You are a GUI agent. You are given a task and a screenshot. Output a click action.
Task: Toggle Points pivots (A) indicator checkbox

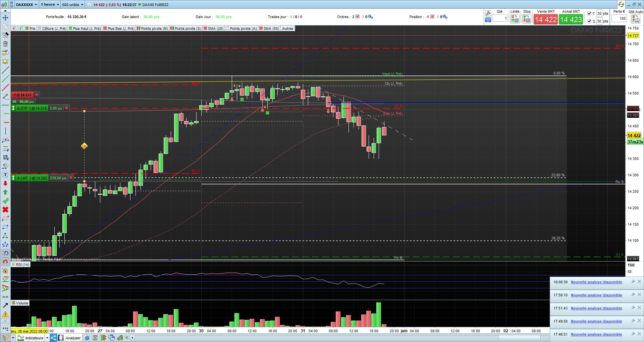227,28
